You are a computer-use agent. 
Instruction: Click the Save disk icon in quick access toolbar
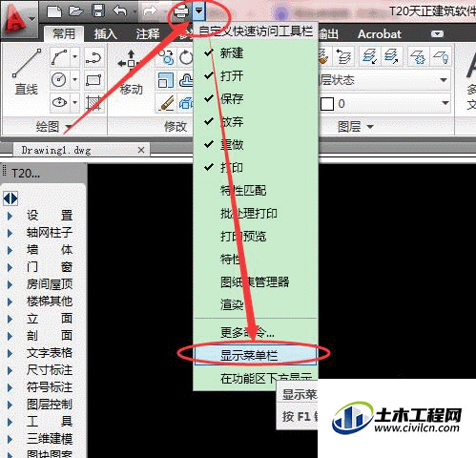click(98, 11)
